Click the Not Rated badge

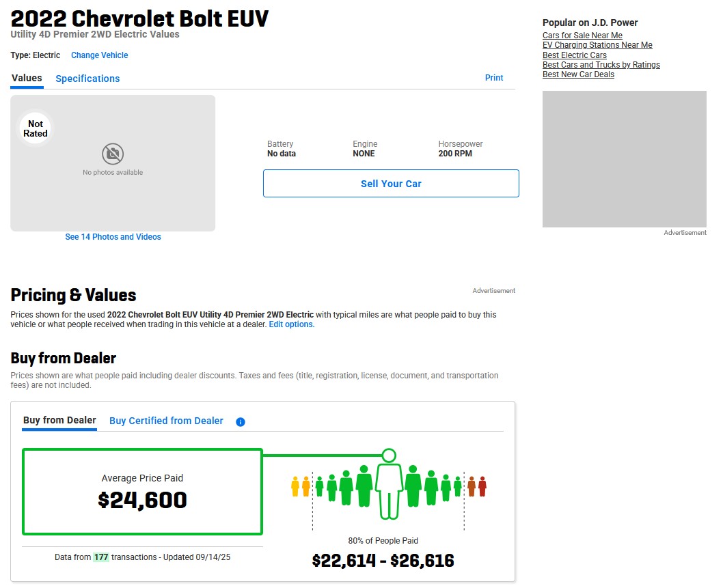[x=36, y=128]
